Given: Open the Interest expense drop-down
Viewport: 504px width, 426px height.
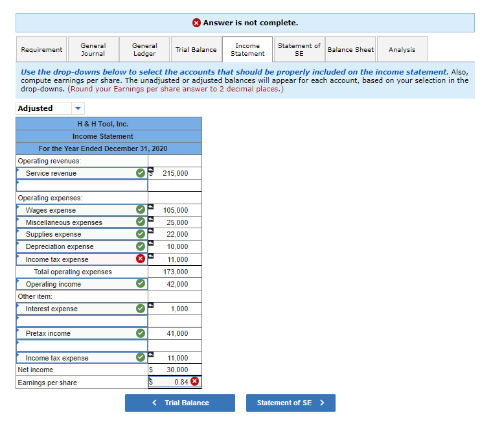Looking at the screenshot, I should pos(82,309).
